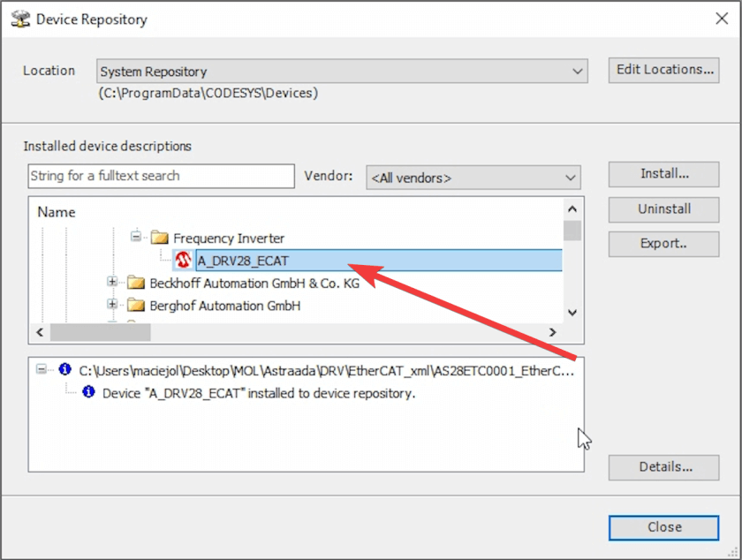Viewport: 742px width, 560px height.
Task: Click the Edit Locations button
Action: (664, 70)
